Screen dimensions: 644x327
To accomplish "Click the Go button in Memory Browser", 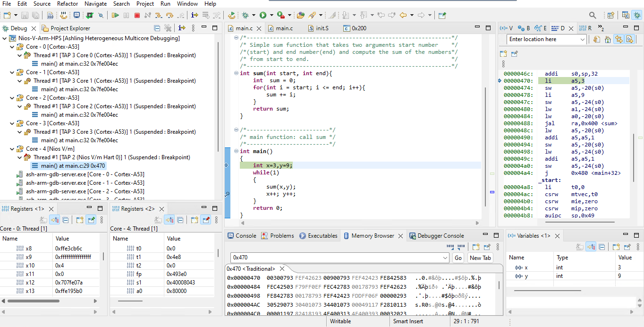I will click(x=458, y=258).
